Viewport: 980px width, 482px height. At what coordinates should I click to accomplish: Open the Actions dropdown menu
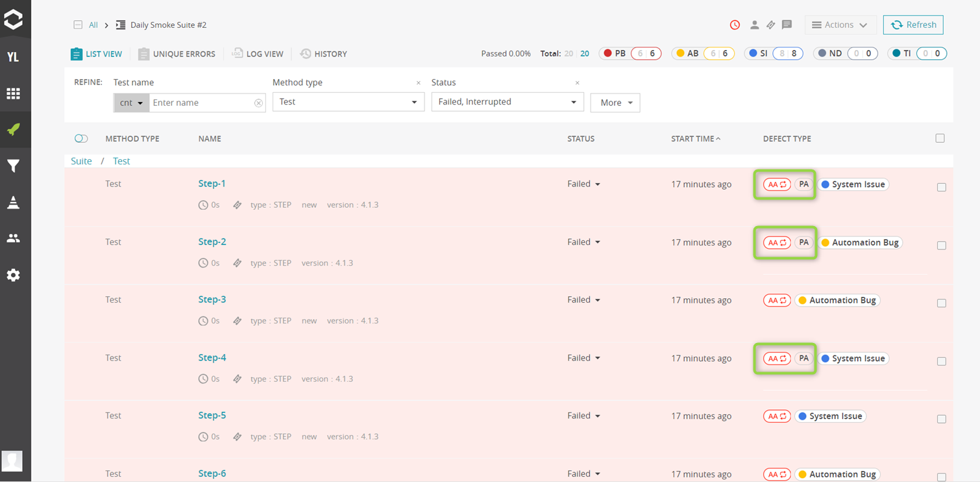pyautogui.click(x=840, y=25)
